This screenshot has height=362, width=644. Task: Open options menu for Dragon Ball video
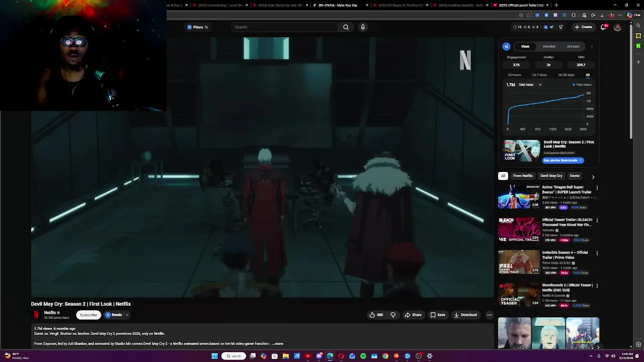597,188
